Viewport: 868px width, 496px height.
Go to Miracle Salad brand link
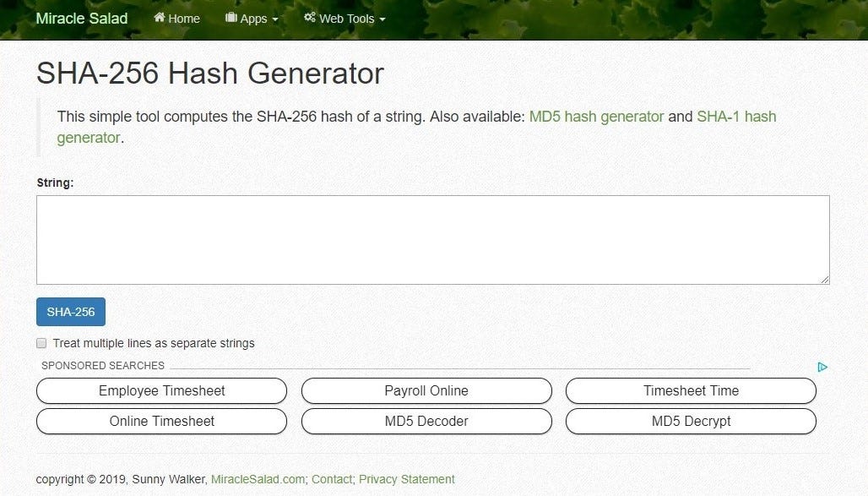[x=81, y=19]
